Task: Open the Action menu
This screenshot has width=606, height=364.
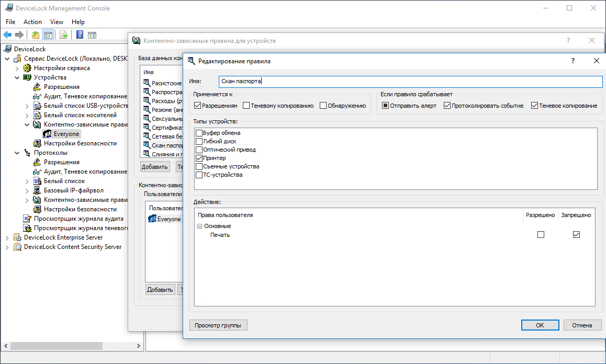Action: point(32,22)
